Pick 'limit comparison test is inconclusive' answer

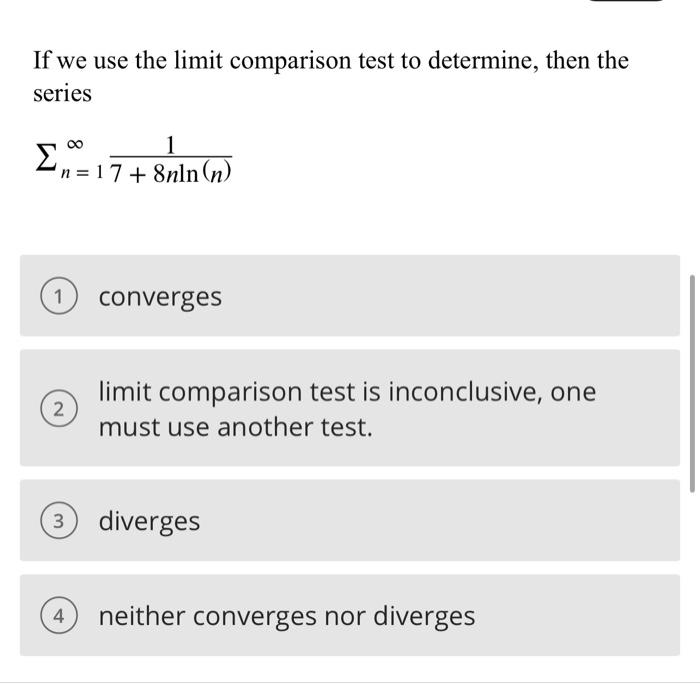coord(347,409)
